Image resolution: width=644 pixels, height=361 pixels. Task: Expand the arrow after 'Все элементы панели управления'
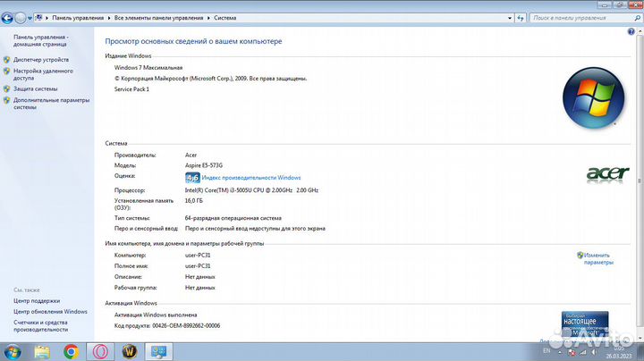tap(208, 18)
